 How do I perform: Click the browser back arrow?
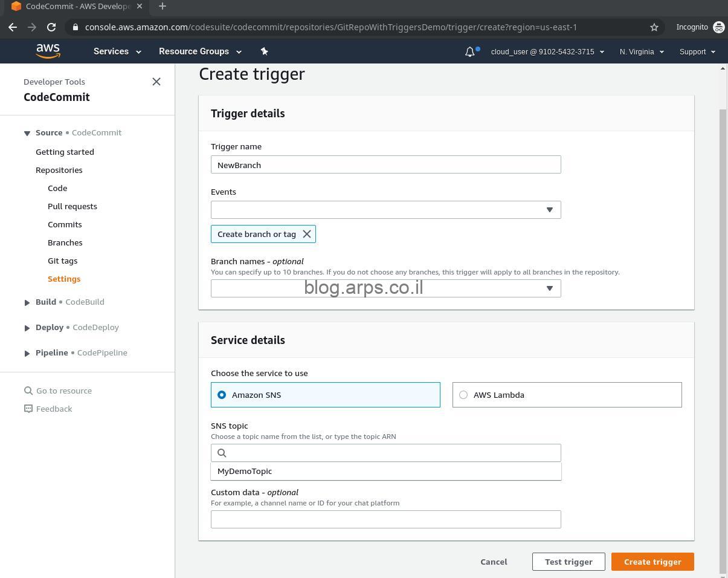[13, 27]
